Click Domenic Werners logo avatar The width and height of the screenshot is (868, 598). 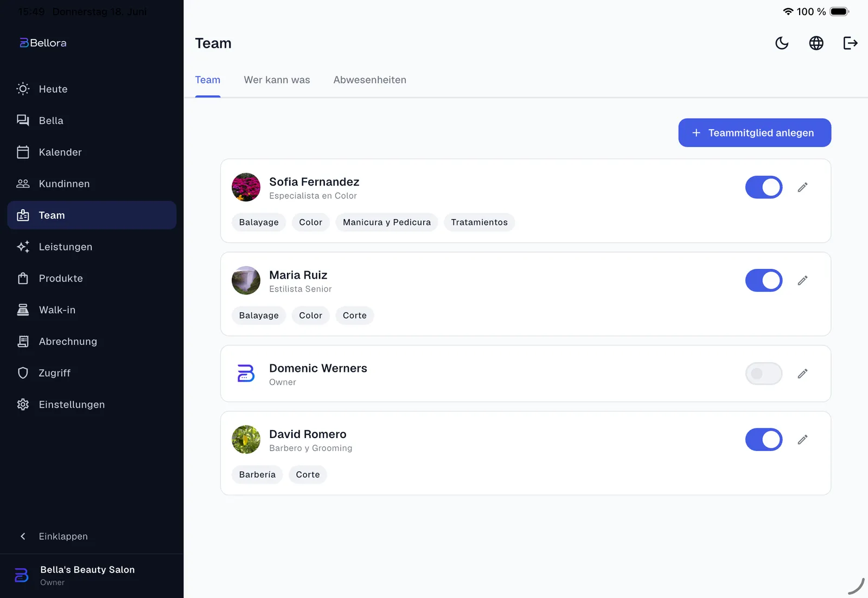click(x=246, y=374)
